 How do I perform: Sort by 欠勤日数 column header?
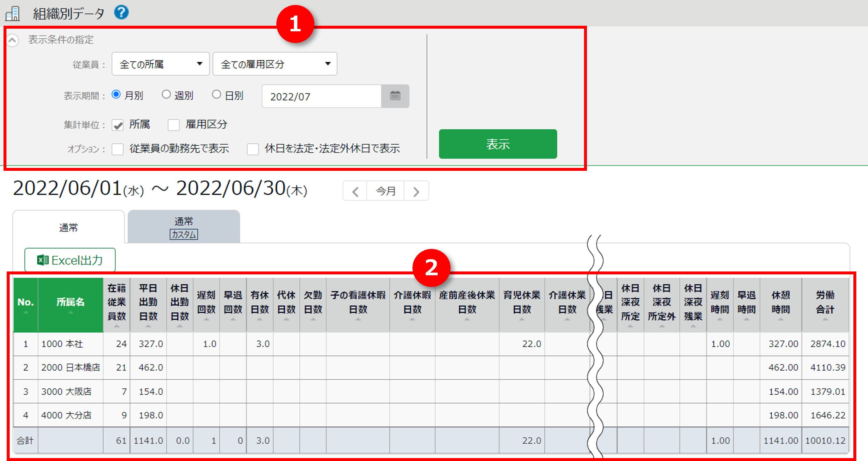313,305
